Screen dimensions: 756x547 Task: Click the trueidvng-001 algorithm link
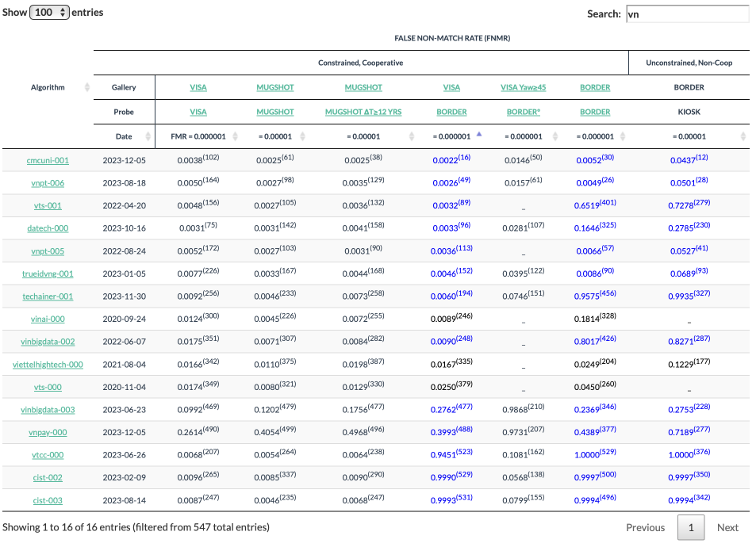click(x=48, y=273)
